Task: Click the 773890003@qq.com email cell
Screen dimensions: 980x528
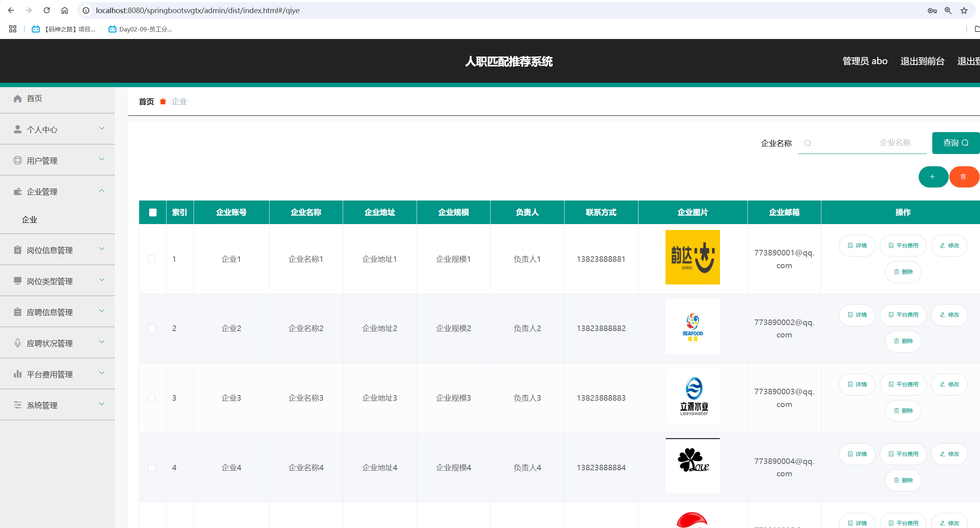Action: pos(784,398)
